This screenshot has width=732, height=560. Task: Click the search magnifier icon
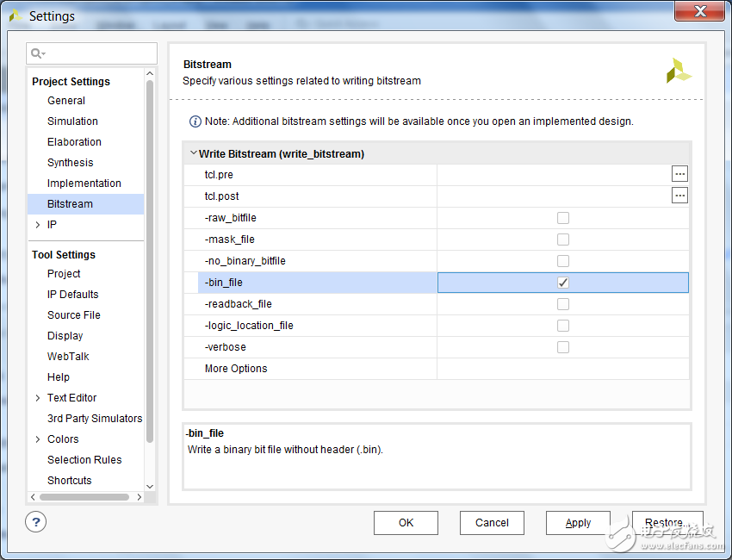point(37,53)
